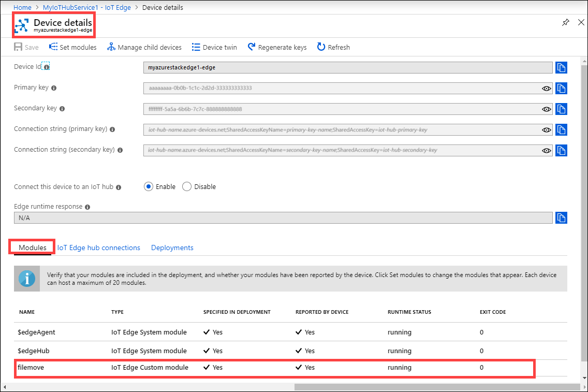The height and width of the screenshot is (392, 588).
Task: Copy the primary connection string
Action: pos(561,129)
